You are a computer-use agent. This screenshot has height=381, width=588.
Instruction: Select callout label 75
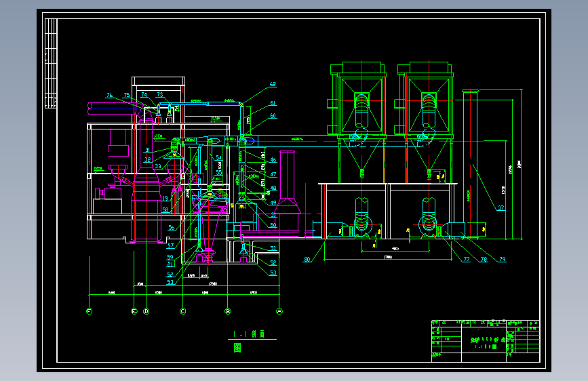click(x=127, y=95)
